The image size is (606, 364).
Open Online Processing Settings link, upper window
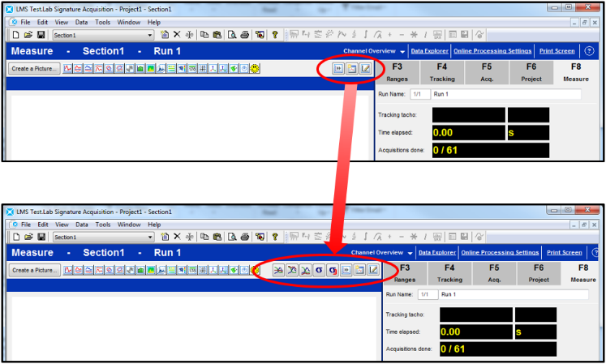point(492,51)
